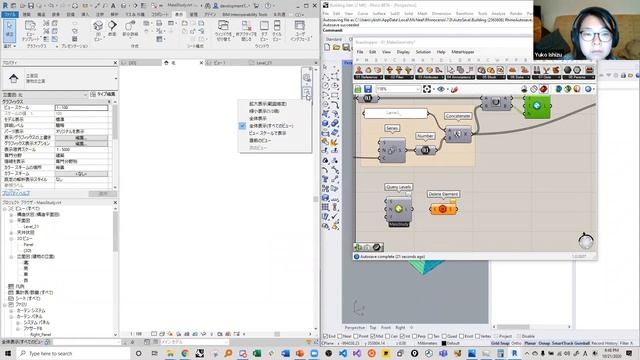Click the blue Save icon in Grasshopper toolbar
Viewport: 640px width, 360px height.
click(x=368, y=89)
